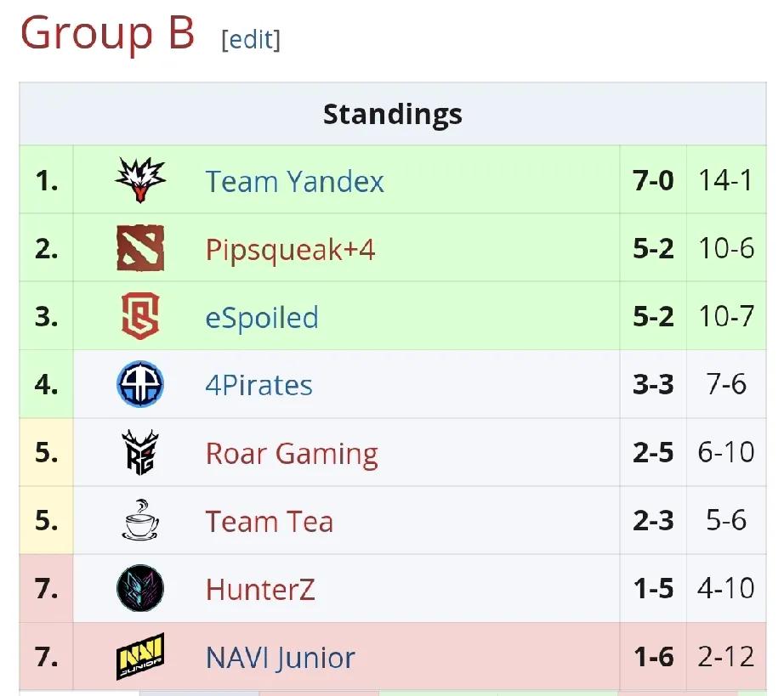Open the Pipsqueak+4 team link
784x696 pixels.
click(x=290, y=250)
